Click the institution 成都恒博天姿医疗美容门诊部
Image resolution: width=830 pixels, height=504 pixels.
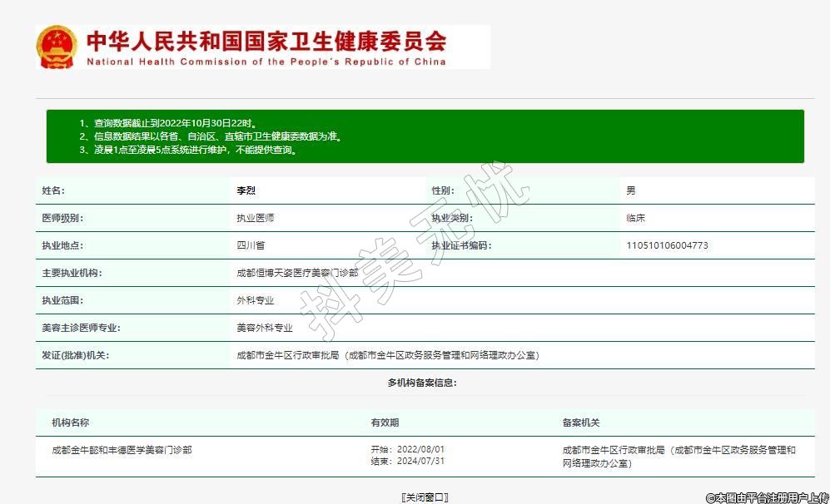pos(297,273)
